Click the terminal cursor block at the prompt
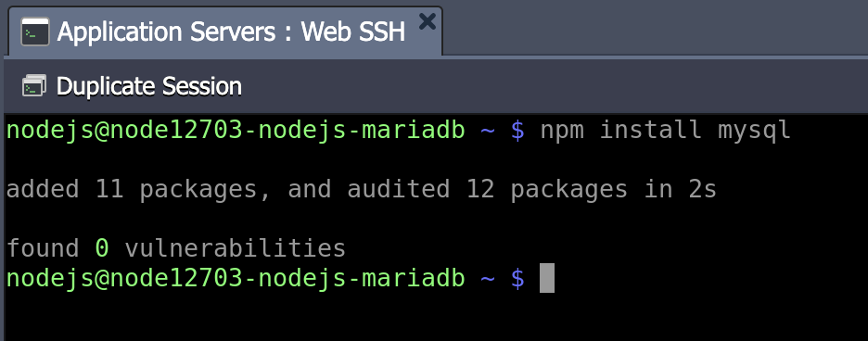Screen dimensions: 868x341 coord(547,278)
